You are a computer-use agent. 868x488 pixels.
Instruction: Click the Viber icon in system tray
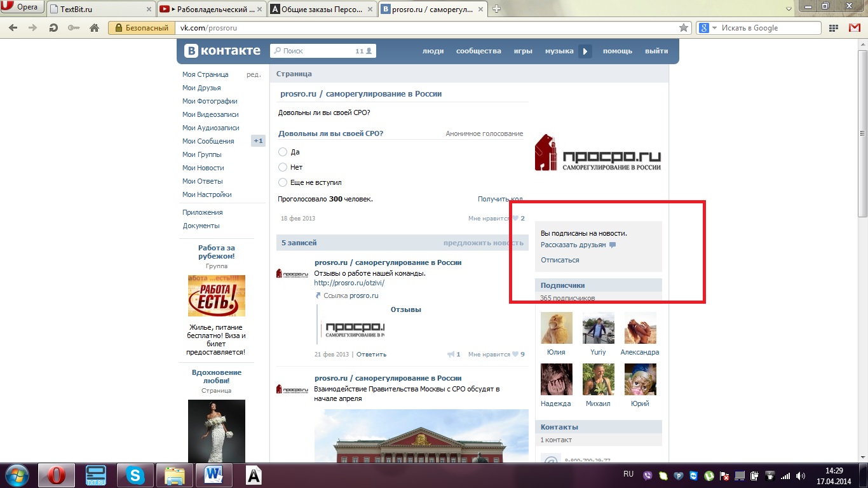coord(648,475)
